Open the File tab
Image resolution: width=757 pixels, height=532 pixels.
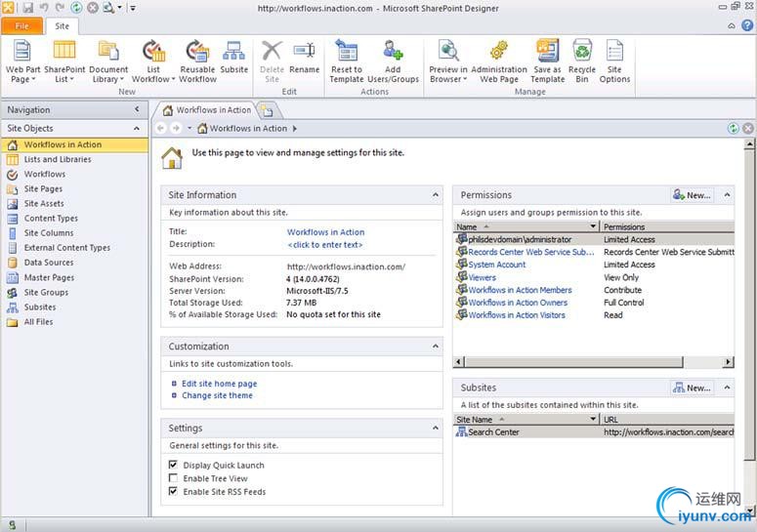22,26
